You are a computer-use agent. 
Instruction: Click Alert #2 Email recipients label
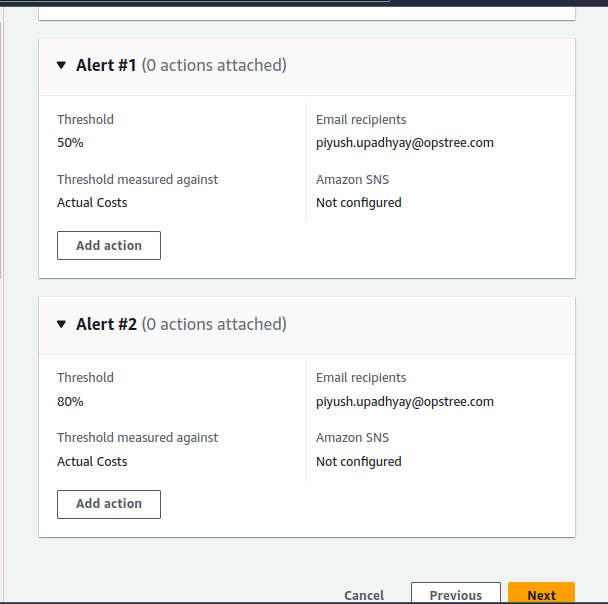coord(361,378)
